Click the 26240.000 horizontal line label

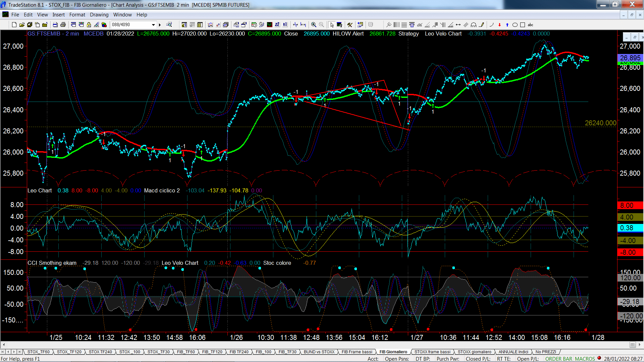click(x=600, y=123)
